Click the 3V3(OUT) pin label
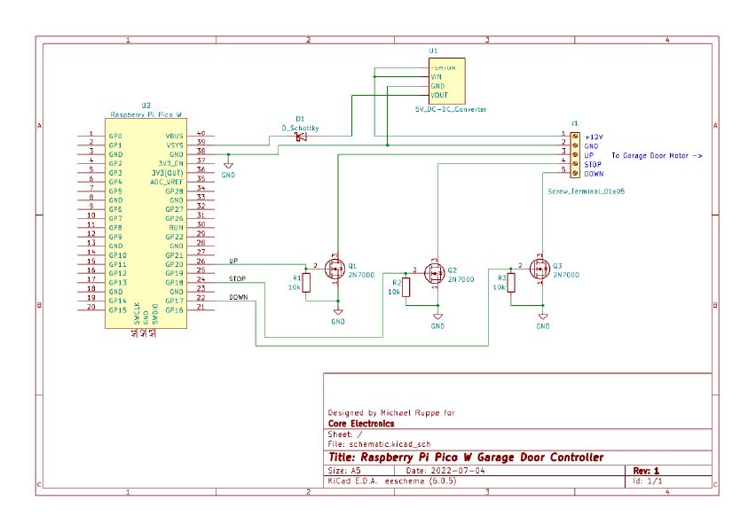 [x=168, y=173]
